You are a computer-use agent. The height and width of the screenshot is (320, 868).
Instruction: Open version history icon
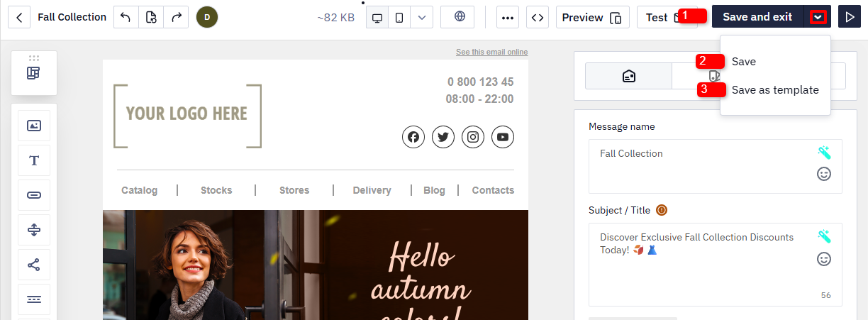(151, 17)
